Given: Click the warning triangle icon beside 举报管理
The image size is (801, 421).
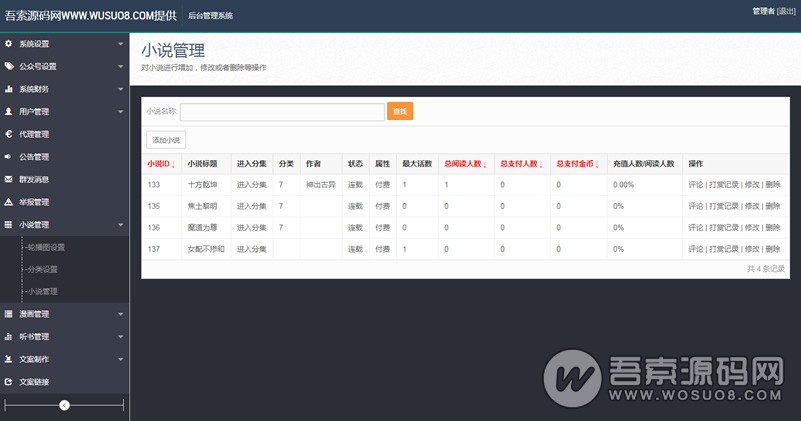Looking at the screenshot, I should [9, 202].
